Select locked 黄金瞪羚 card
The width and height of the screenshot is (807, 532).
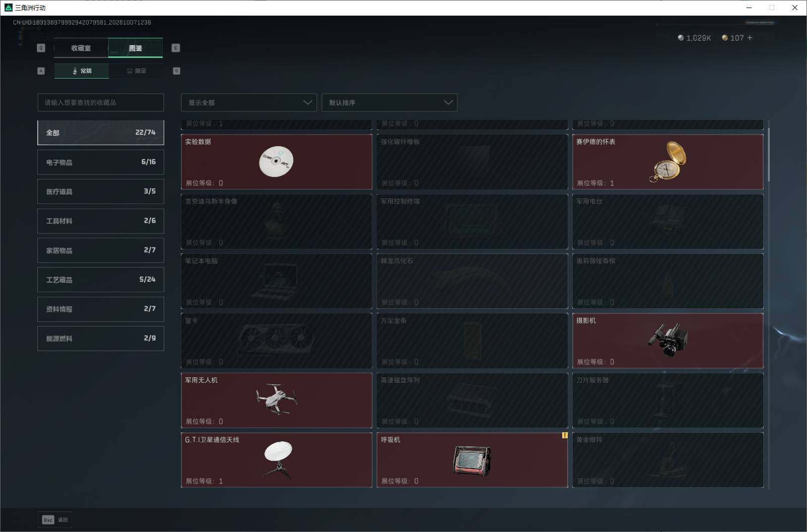(668, 460)
